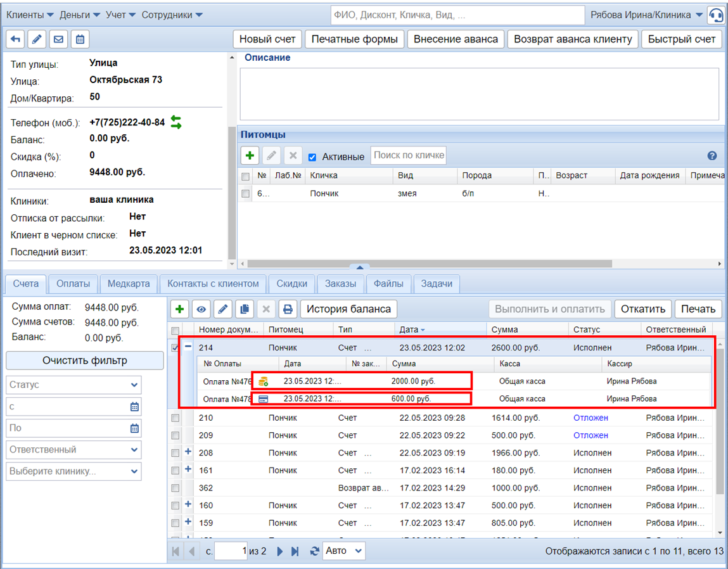728x569 pixels.
Task: Open the Деньги menu
Action: point(79,15)
